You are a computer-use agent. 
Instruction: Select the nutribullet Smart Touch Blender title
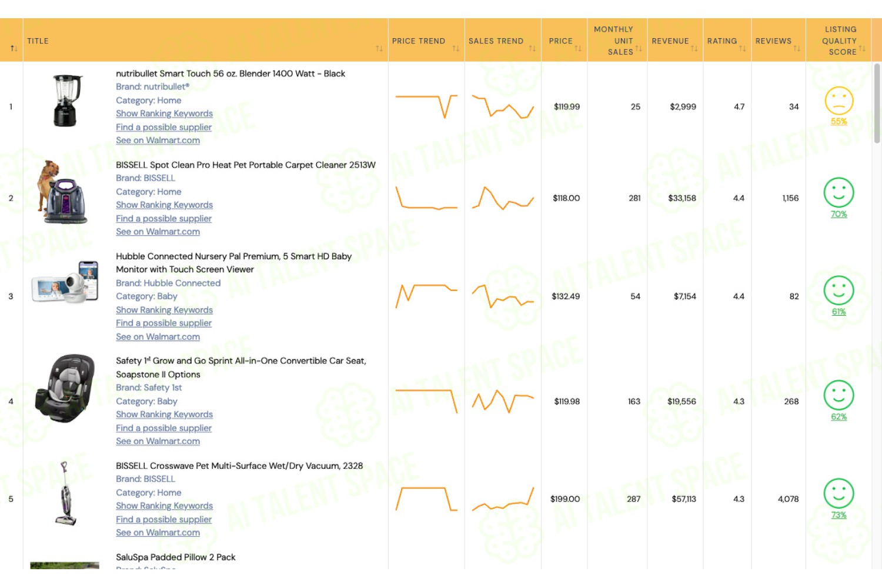[x=230, y=73]
